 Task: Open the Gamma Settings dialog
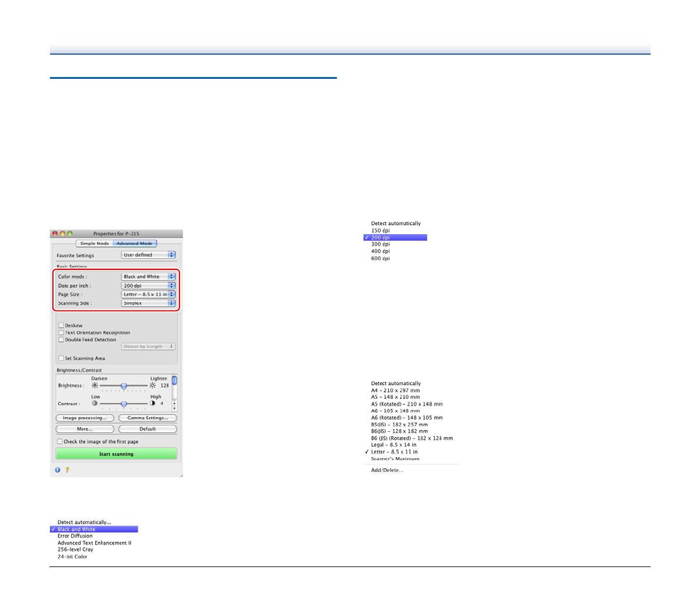coord(148,418)
